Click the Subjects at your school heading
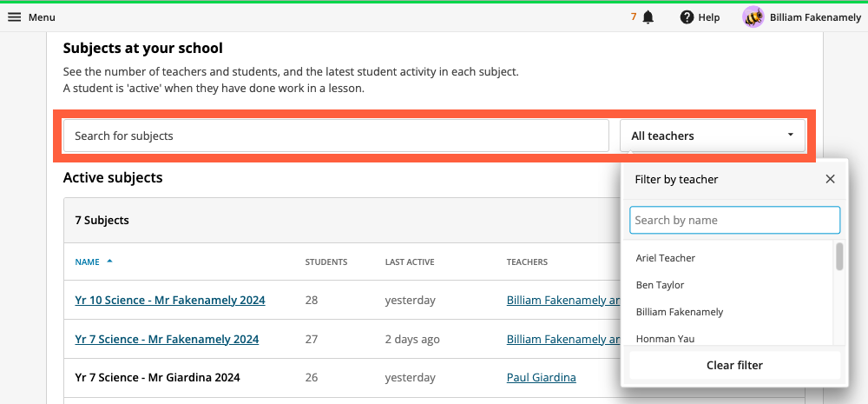The width and height of the screenshot is (868, 404). coord(143,48)
